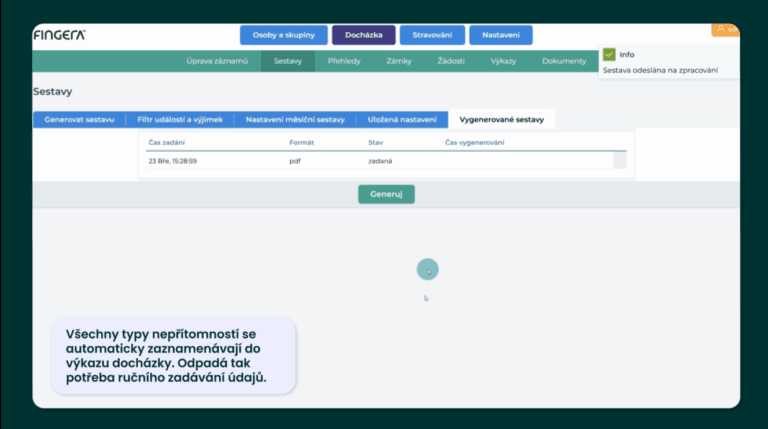Go to Žádosti menu item
Viewport: 768px width, 429px height.
[x=451, y=61]
